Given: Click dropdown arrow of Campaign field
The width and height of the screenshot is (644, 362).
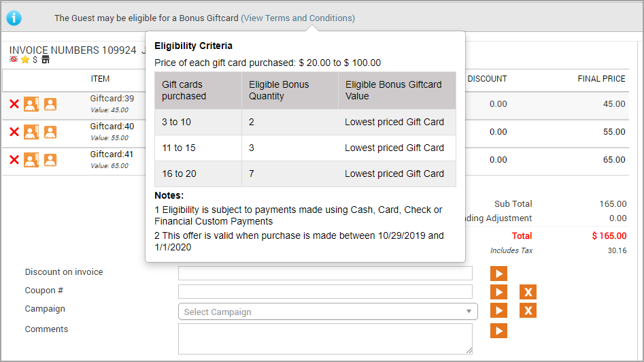Looking at the screenshot, I should click(469, 312).
